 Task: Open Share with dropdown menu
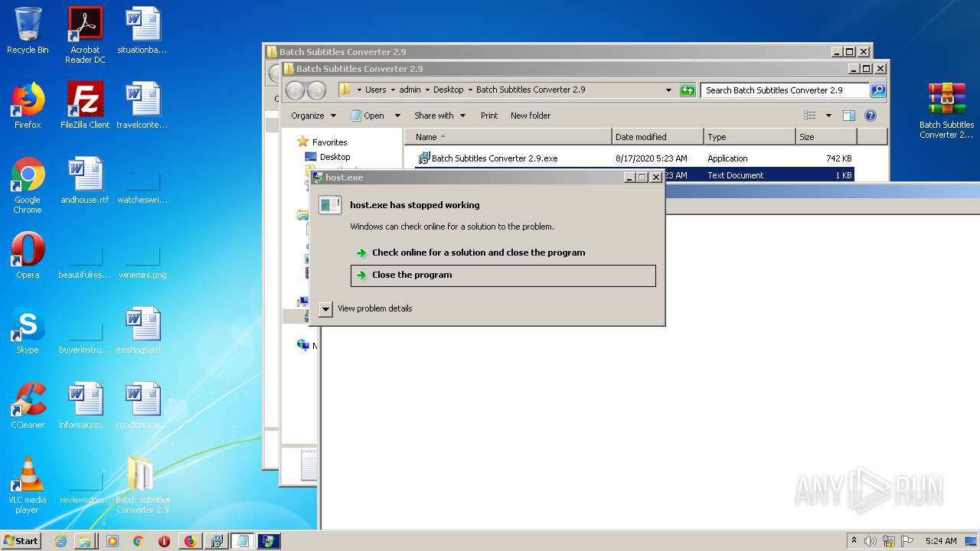pyautogui.click(x=439, y=116)
